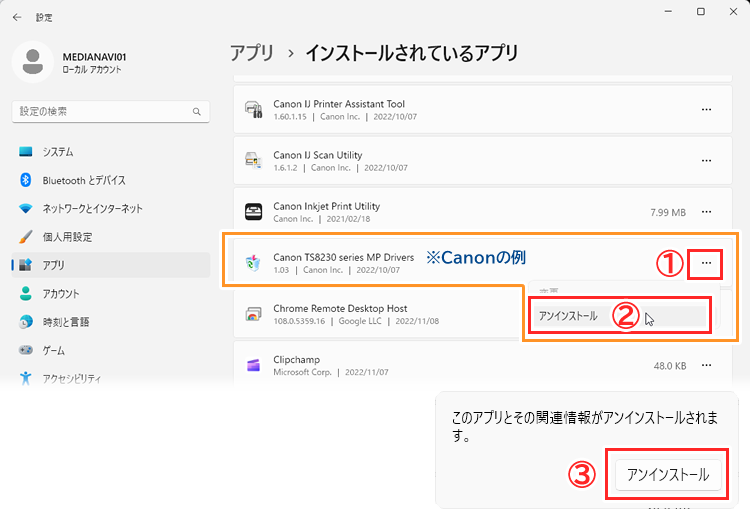
Task: Select the Canon Inkjet Print Utility name
Action: [327, 206]
